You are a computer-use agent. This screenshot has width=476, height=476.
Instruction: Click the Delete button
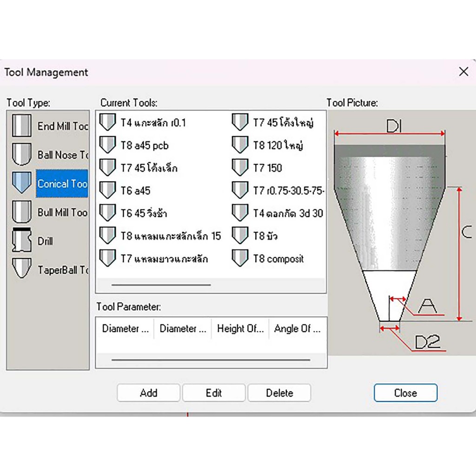coord(279,393)
